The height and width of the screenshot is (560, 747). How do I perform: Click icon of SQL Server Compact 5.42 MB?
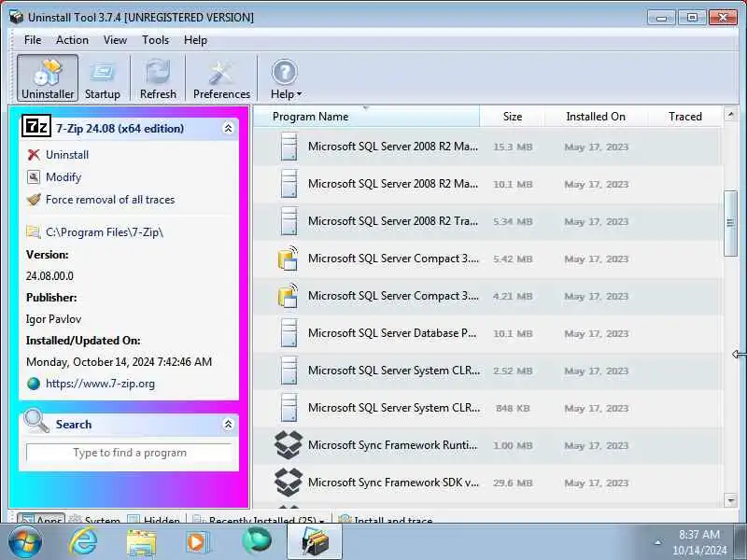(288, 259)
